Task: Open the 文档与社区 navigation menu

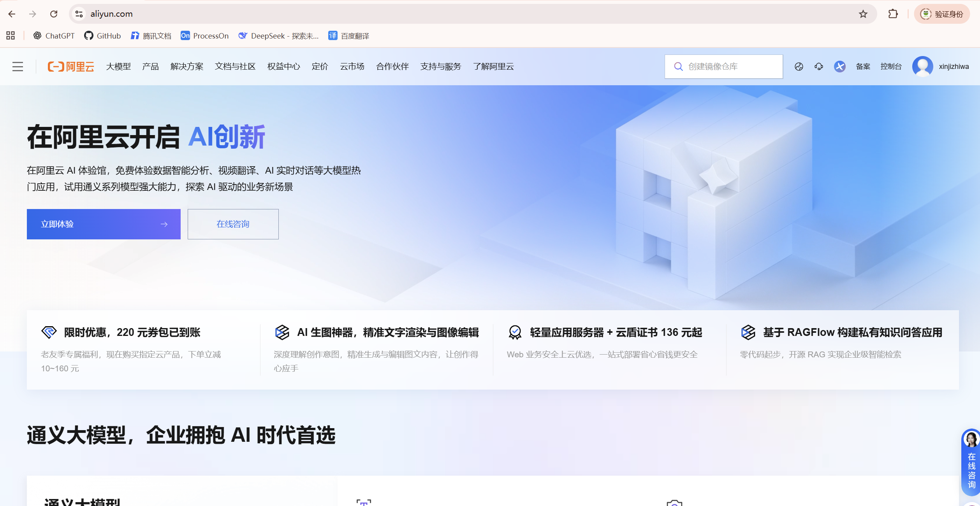Action: [235, 67]
